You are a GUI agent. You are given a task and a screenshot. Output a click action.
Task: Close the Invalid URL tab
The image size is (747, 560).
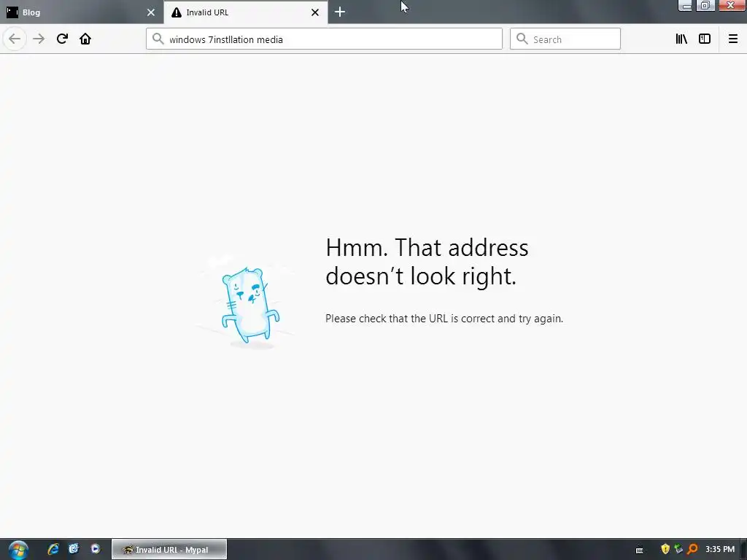click(x=315, y=12)
